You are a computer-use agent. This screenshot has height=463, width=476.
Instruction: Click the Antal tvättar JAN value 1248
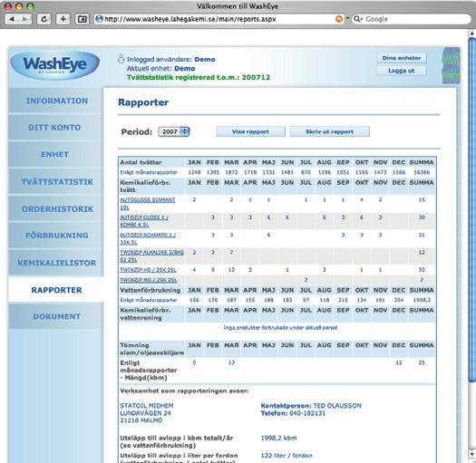click(x=194, y=172)
